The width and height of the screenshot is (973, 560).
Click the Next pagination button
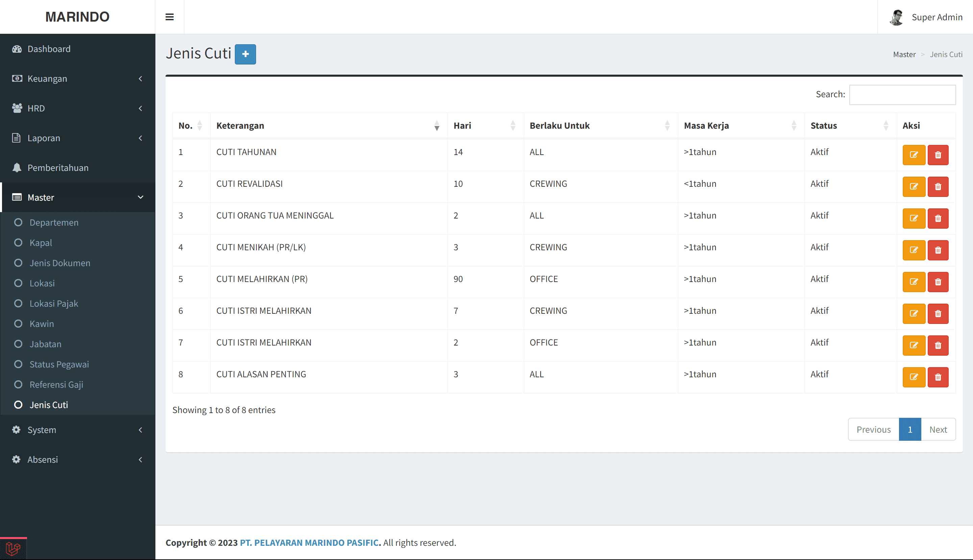(x=938, y=429)
